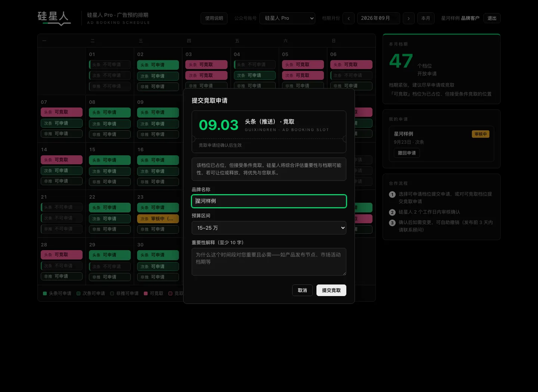Select day 09 非推 可申请 slot
Viewport: 538px width, 392px height.
click(x=158, y=134)
